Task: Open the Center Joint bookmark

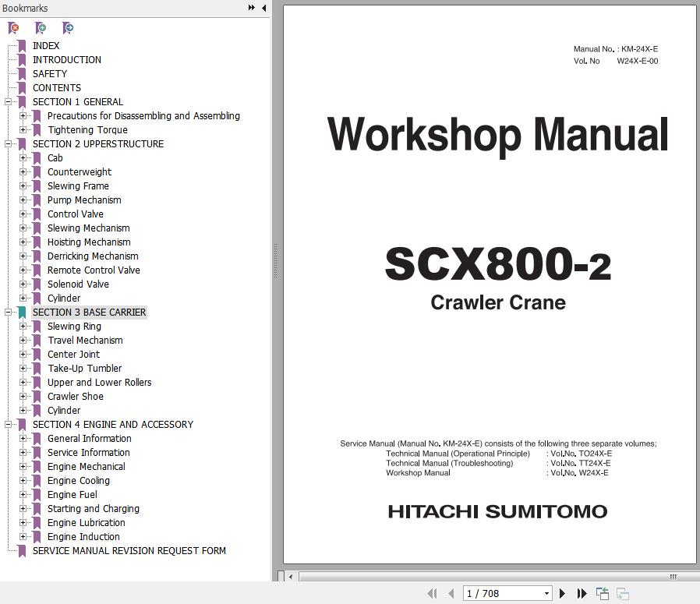Action: pos(73,355)
